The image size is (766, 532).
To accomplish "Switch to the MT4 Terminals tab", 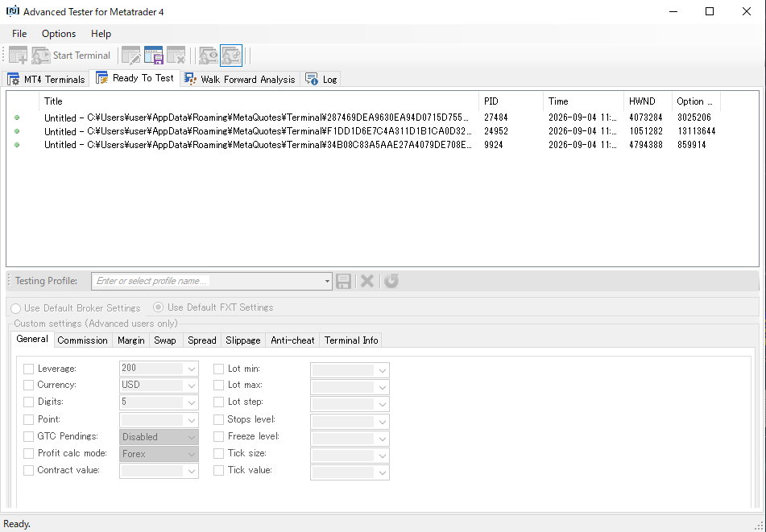I will point(46,79).
